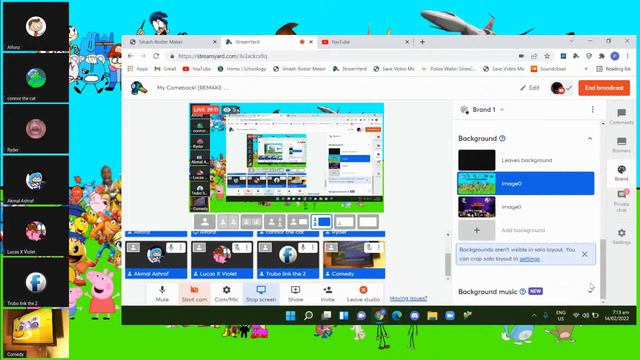Collapse the Background section chevron
Image resolution: width=640 pixels, height=360 pixels.
pyautogui.click(x=590, y=138)
